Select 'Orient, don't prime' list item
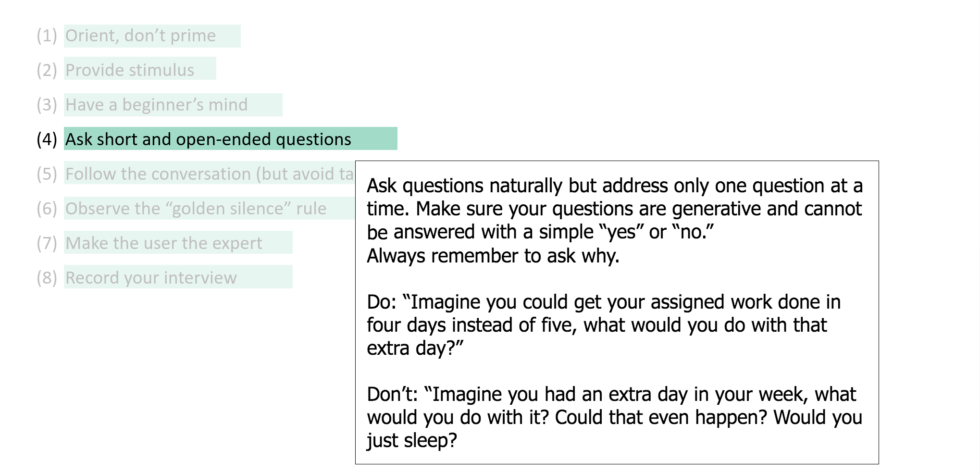 click(152, 36)
